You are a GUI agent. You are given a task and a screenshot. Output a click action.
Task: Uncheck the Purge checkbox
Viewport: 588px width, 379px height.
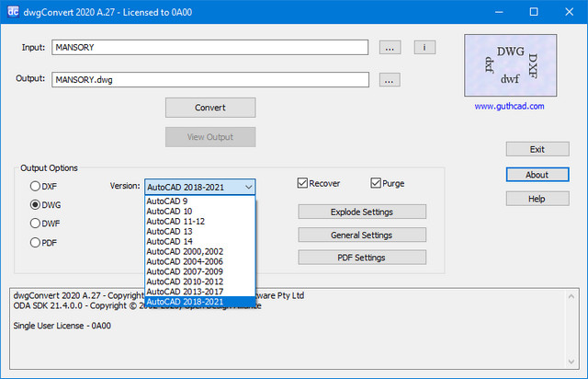[377, 183]
